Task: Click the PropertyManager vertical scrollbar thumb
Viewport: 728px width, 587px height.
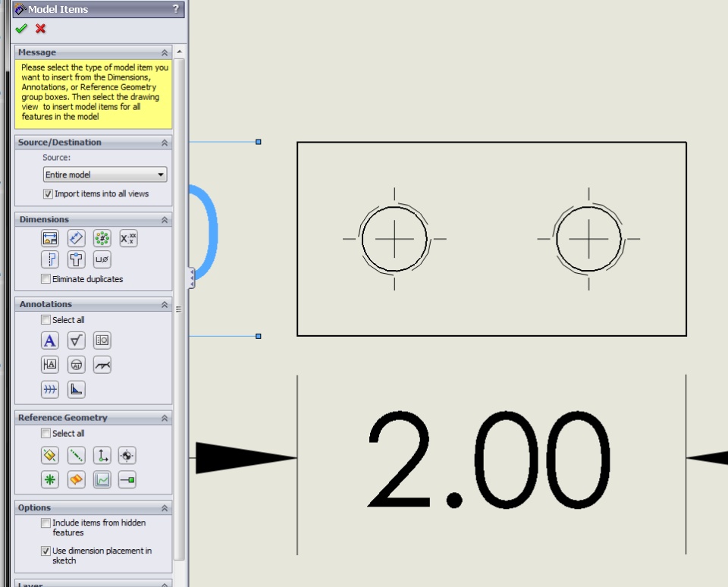Action: pyautogui.click(x=179, y=309)
